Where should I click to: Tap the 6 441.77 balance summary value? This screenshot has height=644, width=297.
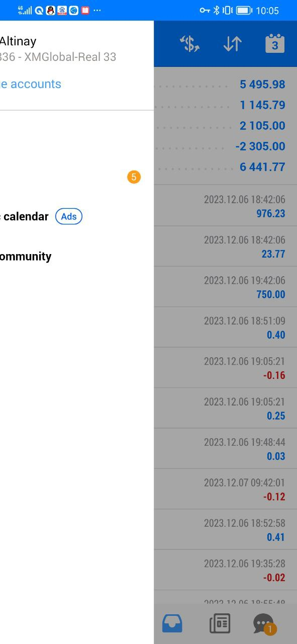click(262, 167)
